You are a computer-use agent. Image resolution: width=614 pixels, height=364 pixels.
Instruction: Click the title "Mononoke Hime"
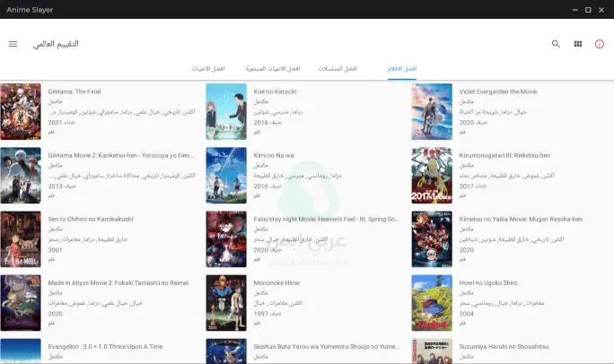[x=276, y=282]
